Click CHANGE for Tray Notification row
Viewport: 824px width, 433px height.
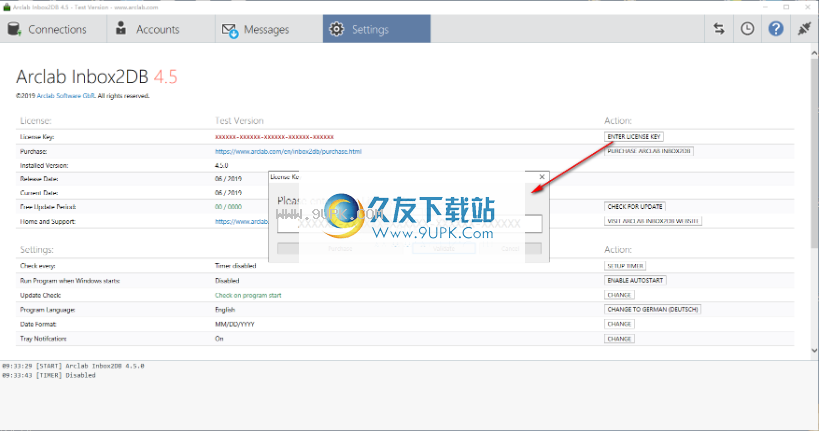tap(619, 339)
